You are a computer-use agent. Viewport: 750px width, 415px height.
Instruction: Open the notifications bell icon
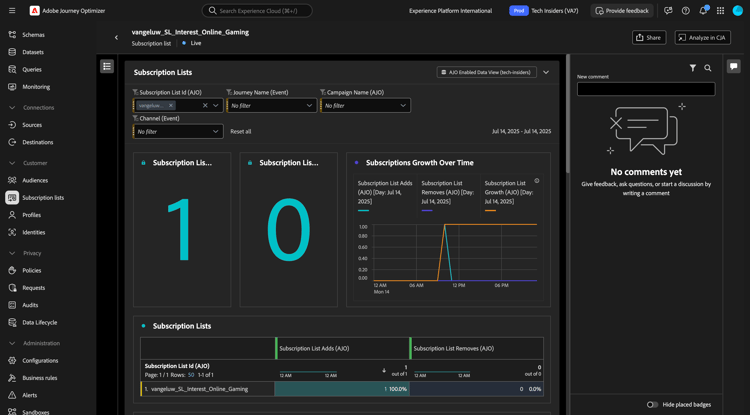703,11
